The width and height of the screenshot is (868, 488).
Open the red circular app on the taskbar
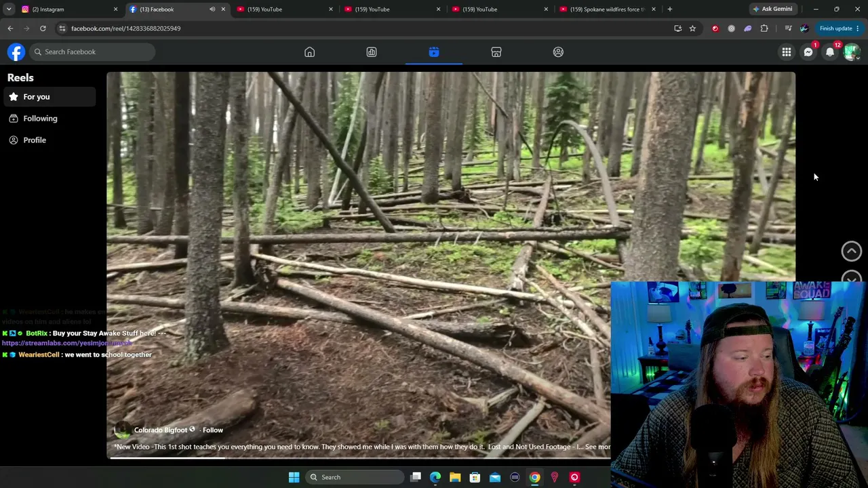[x=574, y=477]
